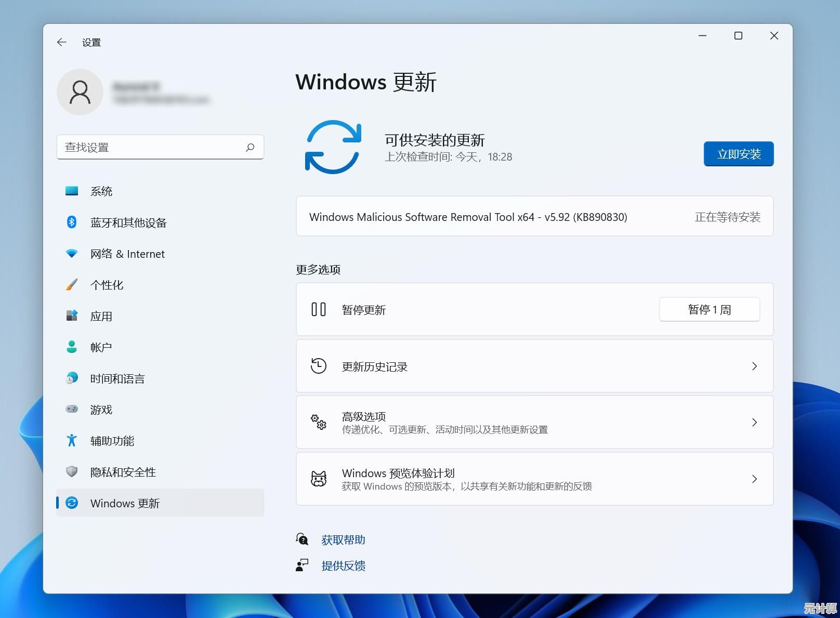点击"个性化"的画笔图标

(x=72, y=285)
